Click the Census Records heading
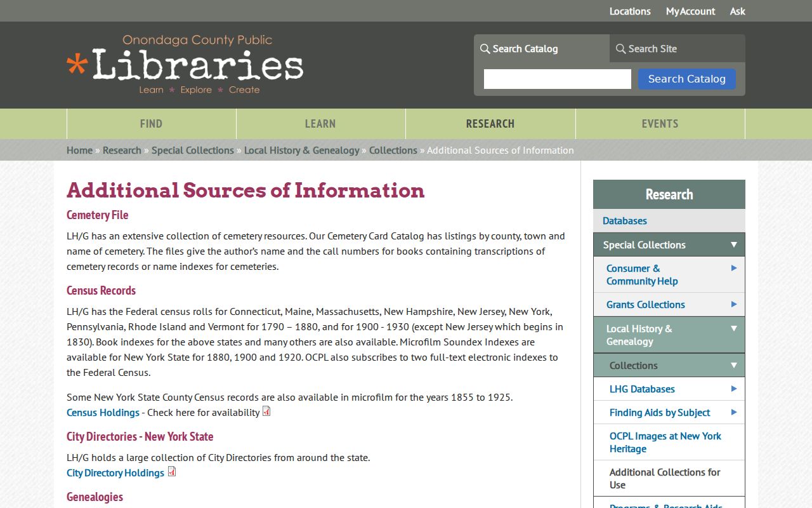This screenshot has height=508, width=812. [x=101, y=290]
